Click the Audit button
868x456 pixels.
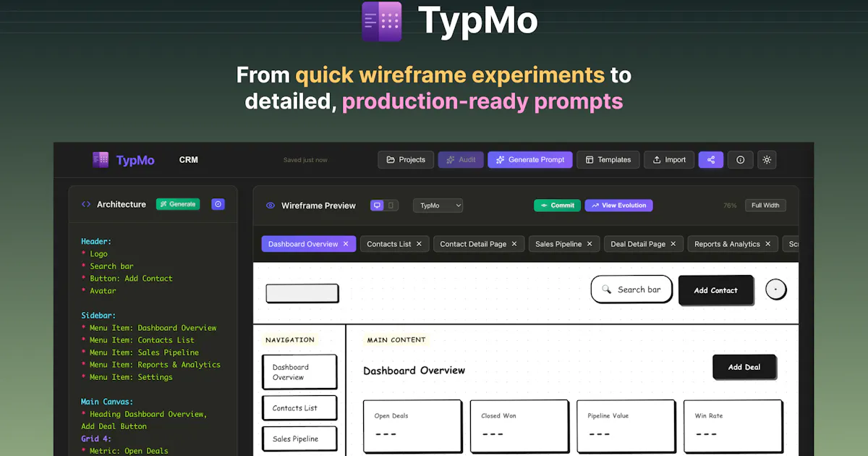(x=461, y=160)
